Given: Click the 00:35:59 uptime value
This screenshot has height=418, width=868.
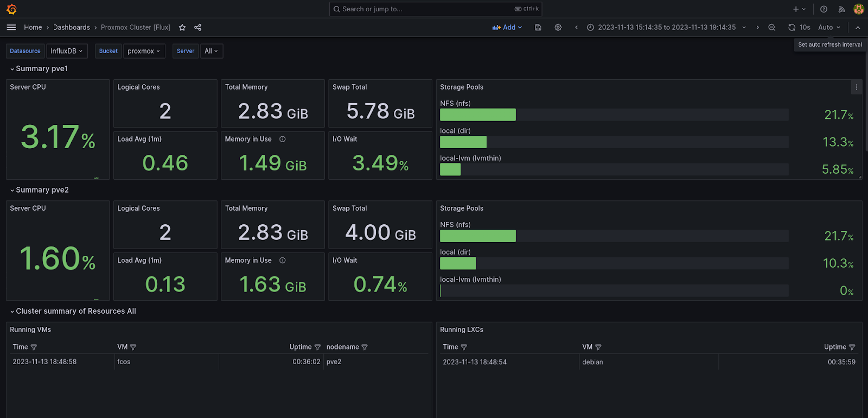Looking at the screenshot, I should click(x=841, y=362).
